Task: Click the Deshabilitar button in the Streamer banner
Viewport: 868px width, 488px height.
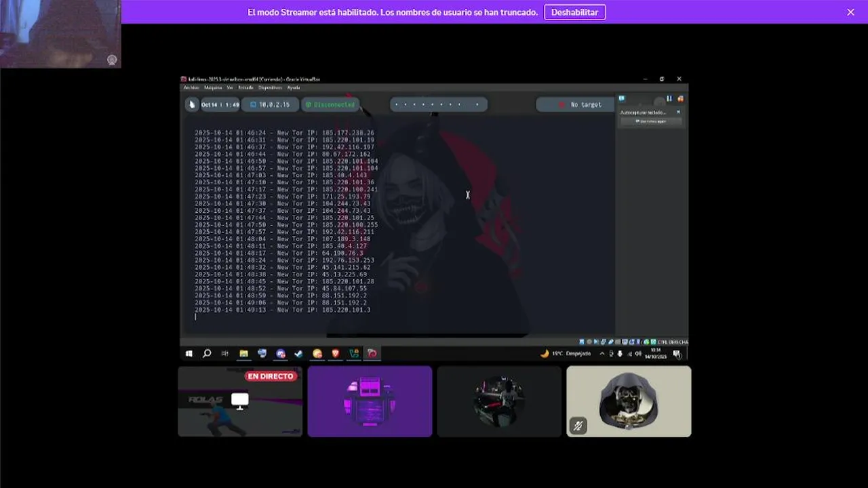Action: pyautogui.click(x=574, y=12)
